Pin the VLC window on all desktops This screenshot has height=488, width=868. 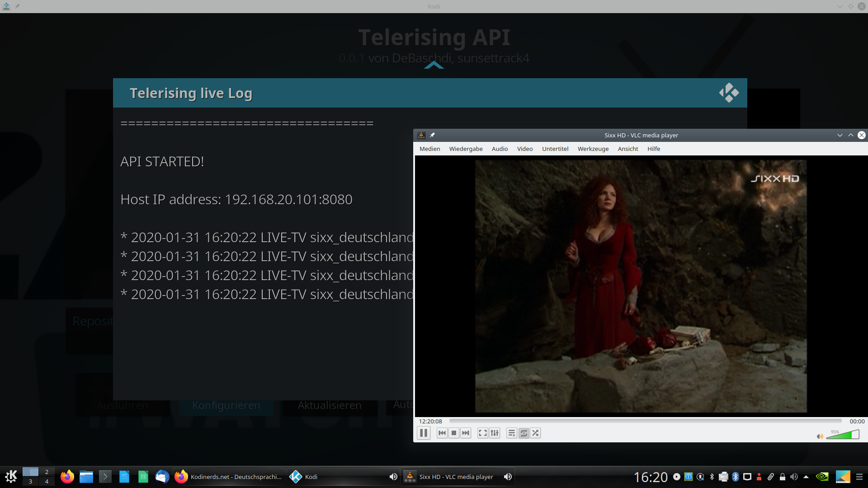432,135
